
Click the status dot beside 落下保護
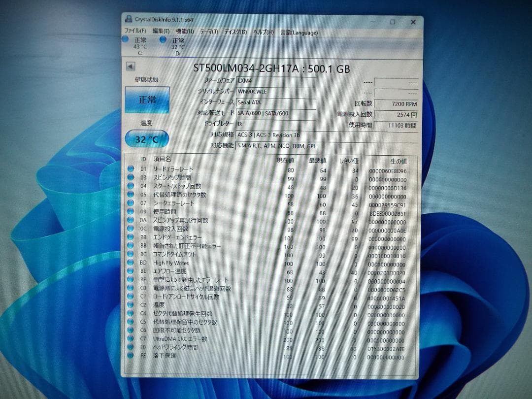[x=130, y=356]
